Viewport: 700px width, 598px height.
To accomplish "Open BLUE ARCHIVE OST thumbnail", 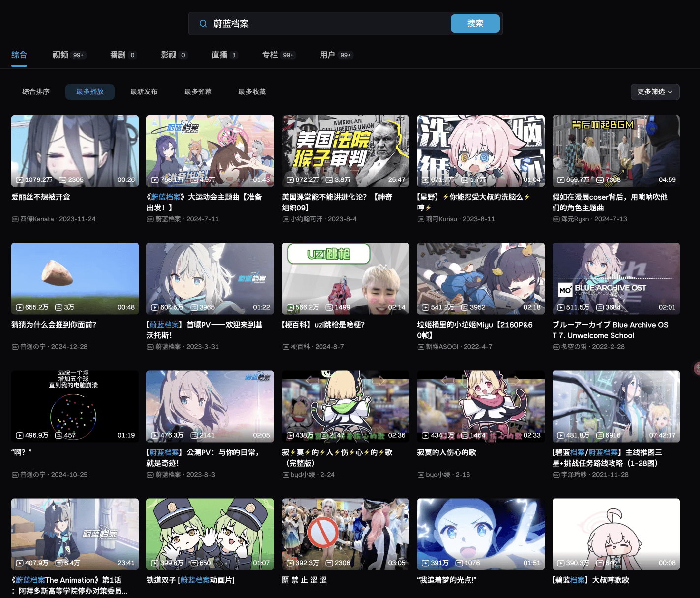I will coord(616,278).
